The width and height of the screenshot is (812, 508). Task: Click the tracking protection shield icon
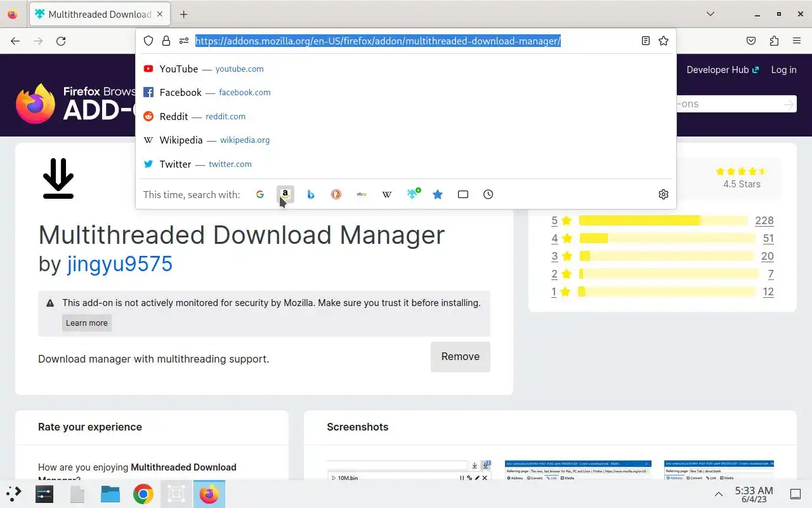click(x=148, y=41)
